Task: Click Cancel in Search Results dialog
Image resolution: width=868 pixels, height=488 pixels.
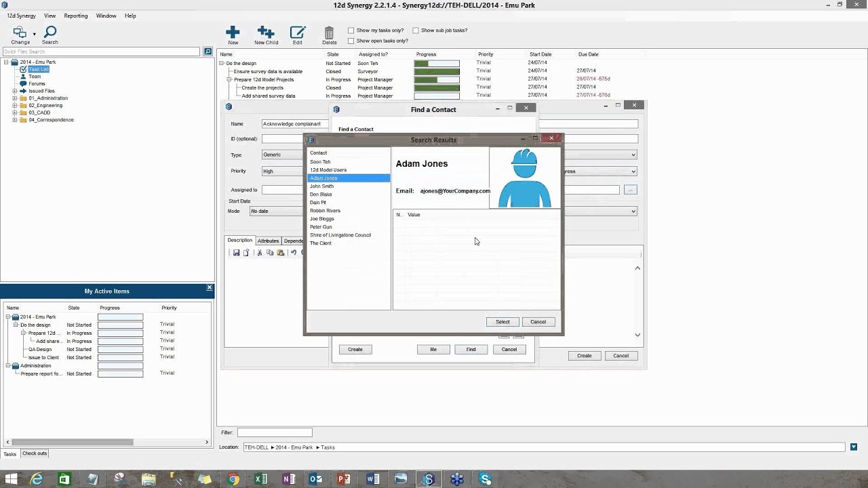Action: point(538,322)
